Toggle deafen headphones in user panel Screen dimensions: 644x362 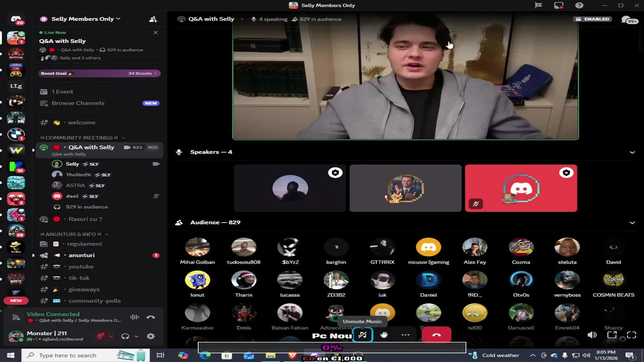tap(125, 336)
